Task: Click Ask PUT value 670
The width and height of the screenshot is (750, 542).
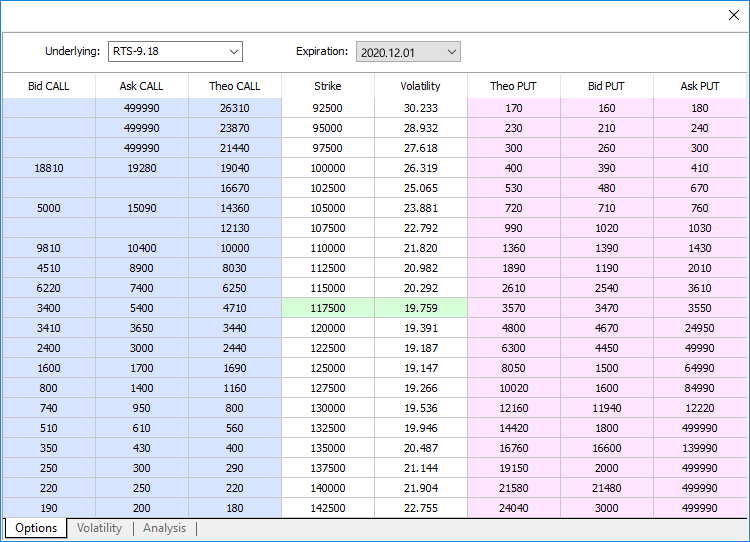Action: pos(700,188)
